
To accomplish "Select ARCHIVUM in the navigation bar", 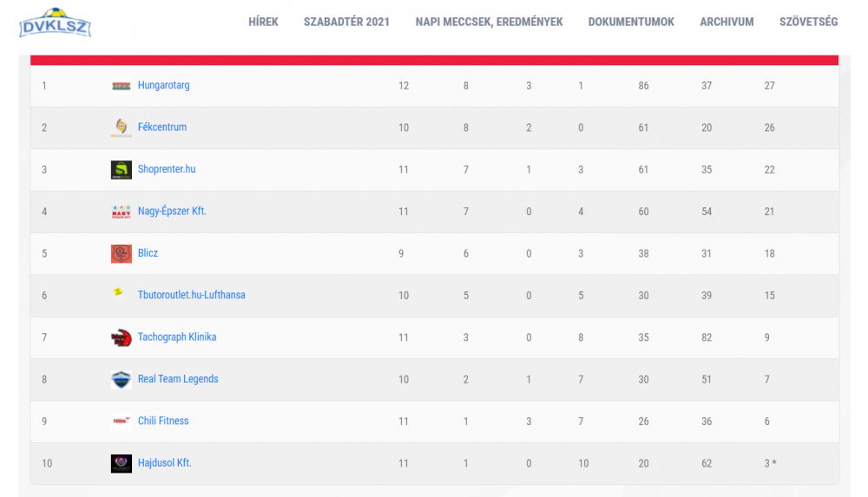I will click(x=727, y=23).
